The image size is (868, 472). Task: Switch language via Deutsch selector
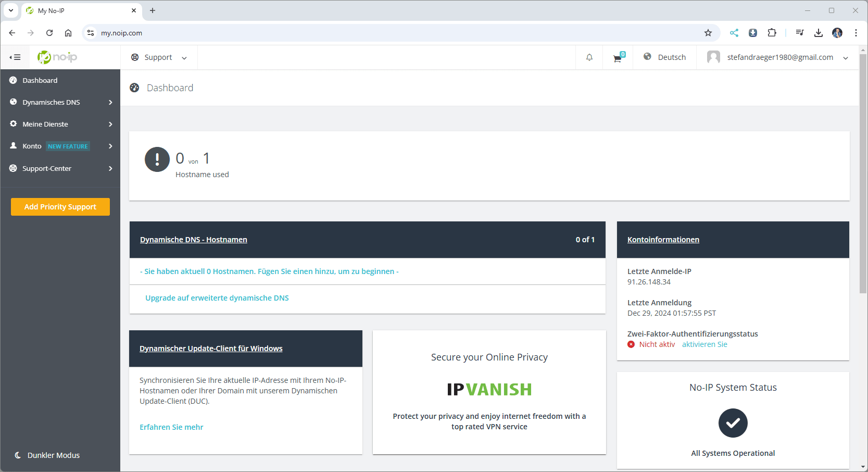pos(665,57)
